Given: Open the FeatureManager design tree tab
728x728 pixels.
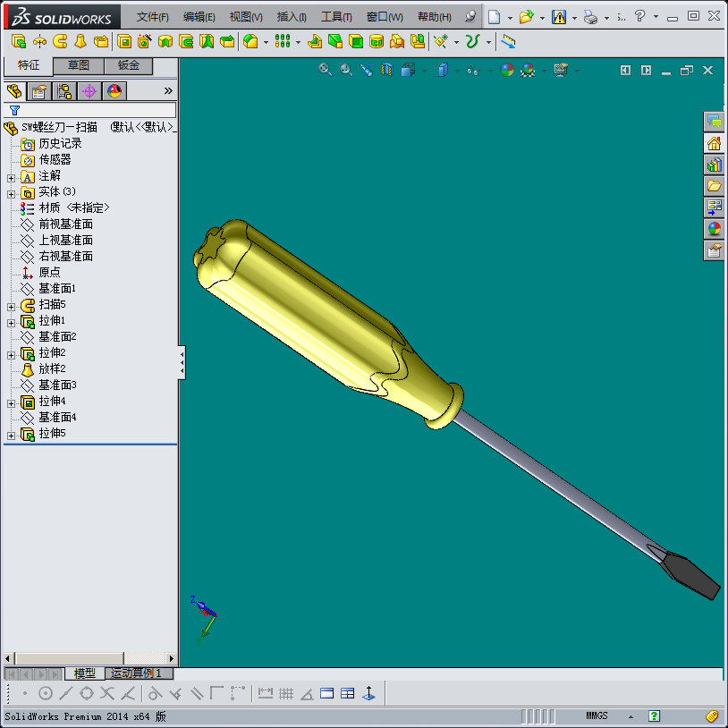Looking at the screenshot, I should click(14, 91).
